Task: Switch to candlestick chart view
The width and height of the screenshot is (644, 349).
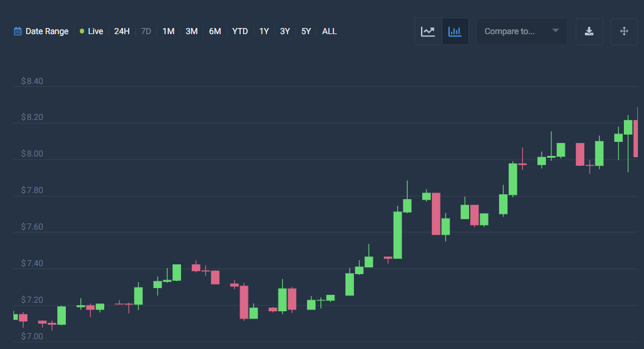Action: coord(455,32)
